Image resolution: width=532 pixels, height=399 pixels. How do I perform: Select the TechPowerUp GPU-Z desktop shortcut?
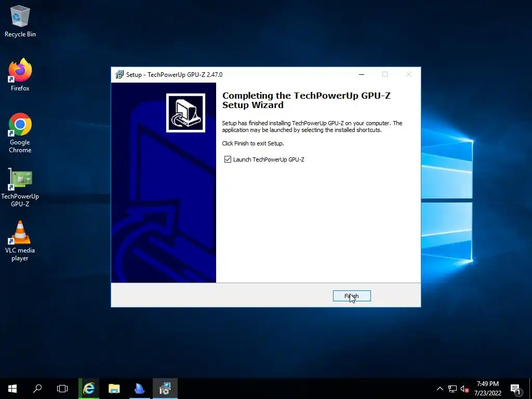click(20, 187)
